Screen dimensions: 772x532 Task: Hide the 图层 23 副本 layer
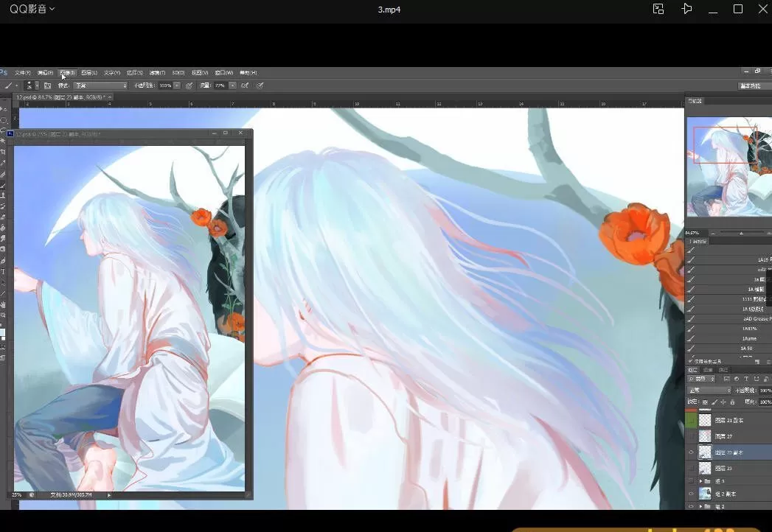coord(691,452)
